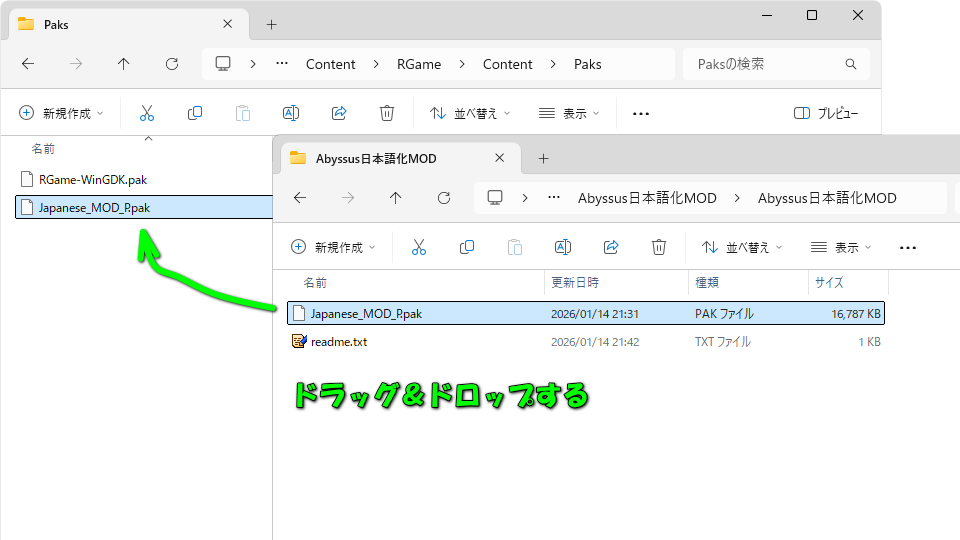The height and width of the screenshot is (540, 960).
Task: Open address ellipsis in Abyssus日本語化MOD window
Action: click(553, 197)
